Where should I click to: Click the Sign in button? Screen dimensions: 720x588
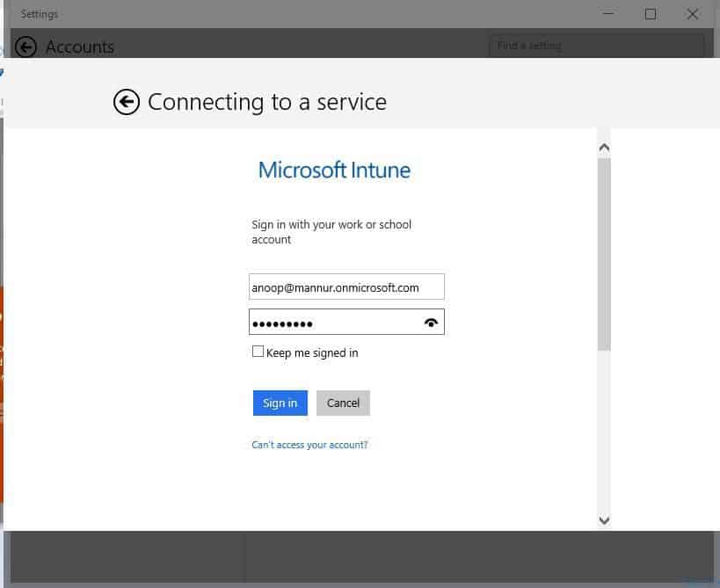click(280, 403)
